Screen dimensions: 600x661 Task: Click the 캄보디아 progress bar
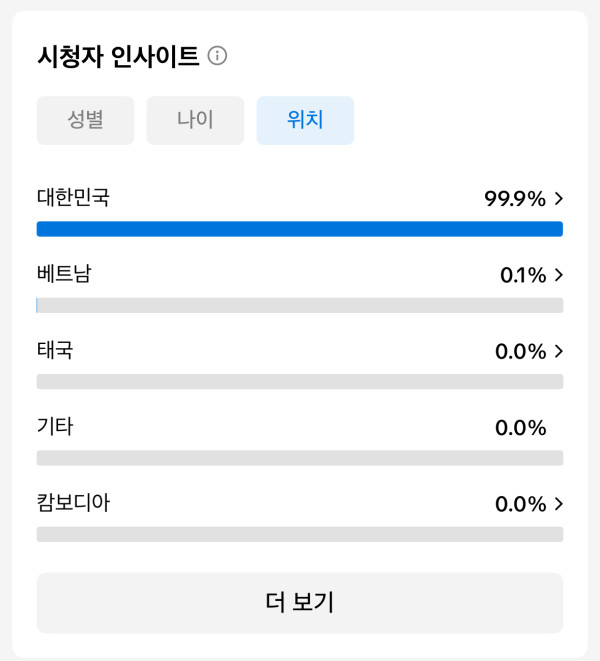300,534
